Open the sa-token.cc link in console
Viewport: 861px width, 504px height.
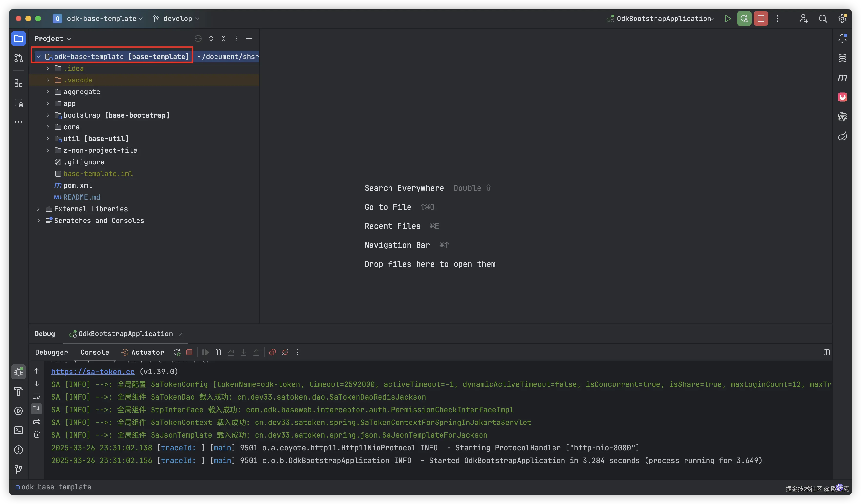[92, 372]
